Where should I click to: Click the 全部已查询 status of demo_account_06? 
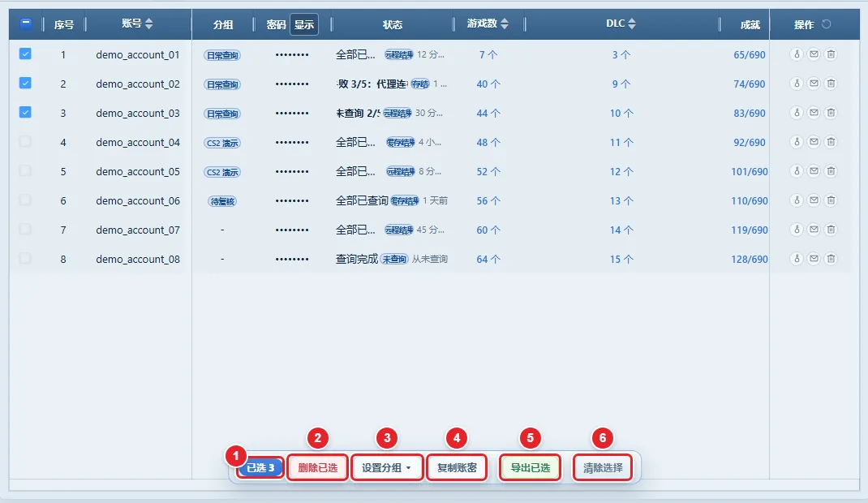[x=362, y=201]
